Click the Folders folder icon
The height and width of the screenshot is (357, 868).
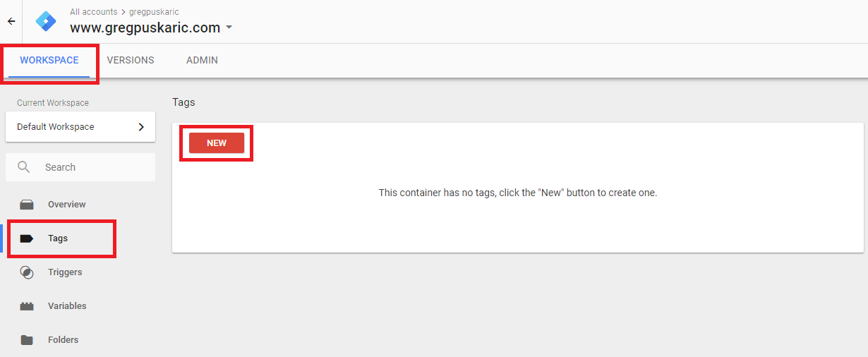(x=27, y=340)
